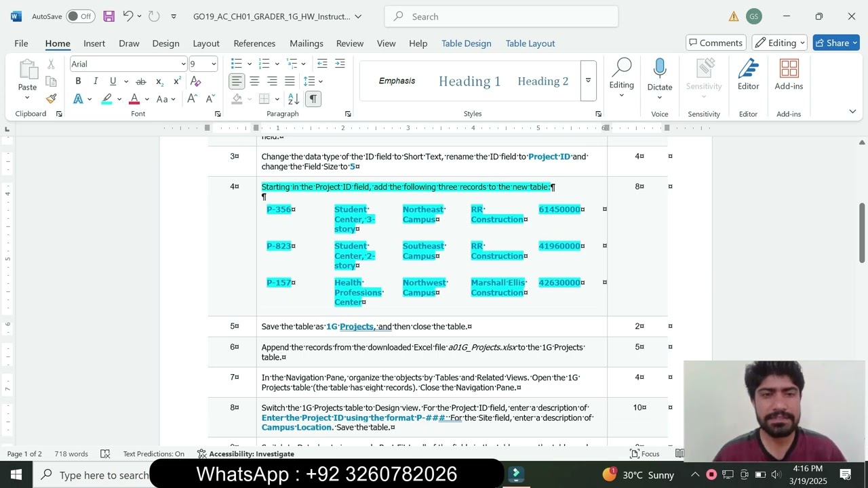Open the Table Design tab
Screen dimensions: 868x488
pyautogui.click(x=467, y=43)
